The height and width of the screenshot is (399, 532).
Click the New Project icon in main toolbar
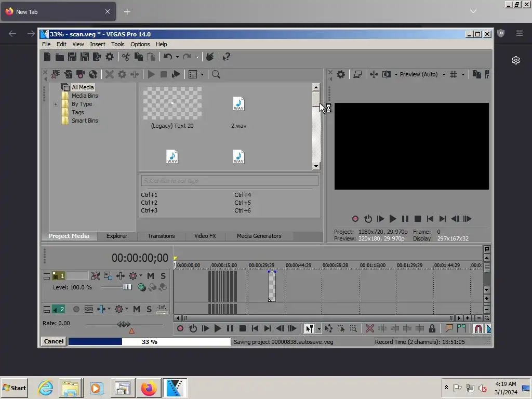pyautogui.click(x=47, y=57)
